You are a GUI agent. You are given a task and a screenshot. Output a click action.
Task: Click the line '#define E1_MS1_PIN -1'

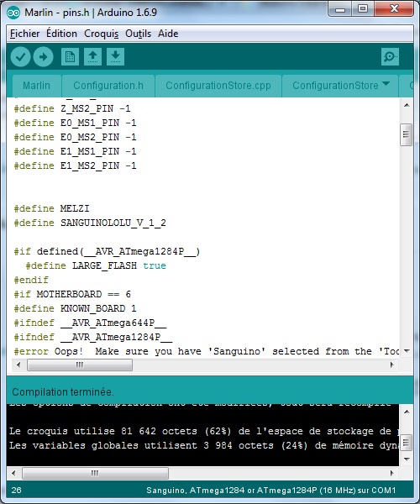point(76,151)
